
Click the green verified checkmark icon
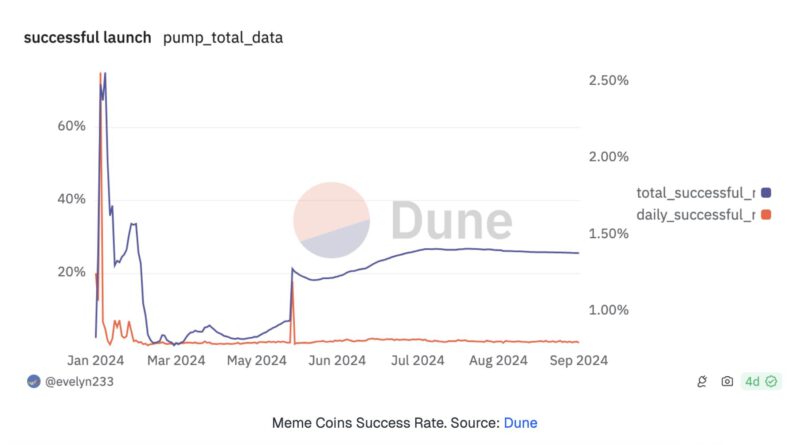pyautogui.click(x=771, y=382)
